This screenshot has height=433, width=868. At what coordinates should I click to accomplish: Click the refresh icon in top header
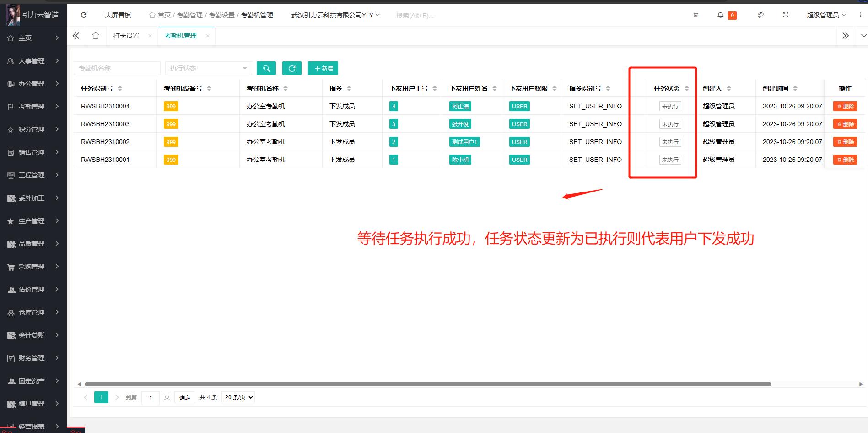[84, 15]
